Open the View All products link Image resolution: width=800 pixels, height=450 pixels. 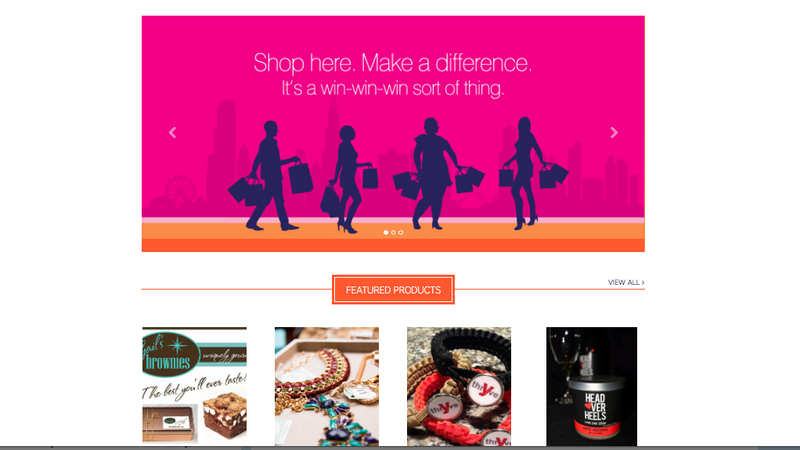(626, 282)
